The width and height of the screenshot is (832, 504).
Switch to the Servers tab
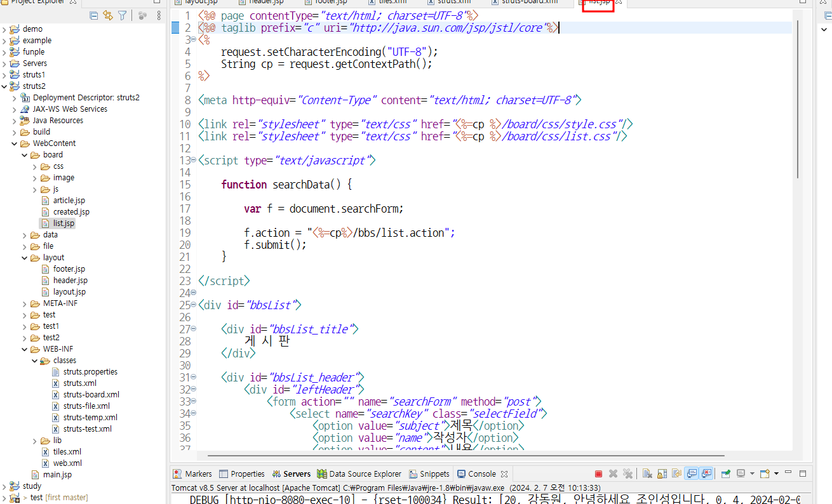[x=291, y=474]
